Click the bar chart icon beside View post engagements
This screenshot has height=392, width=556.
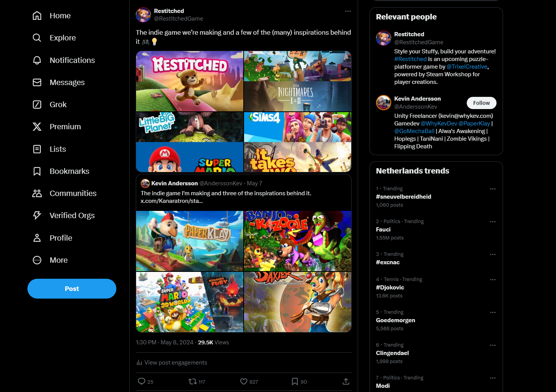coord(139,363)
